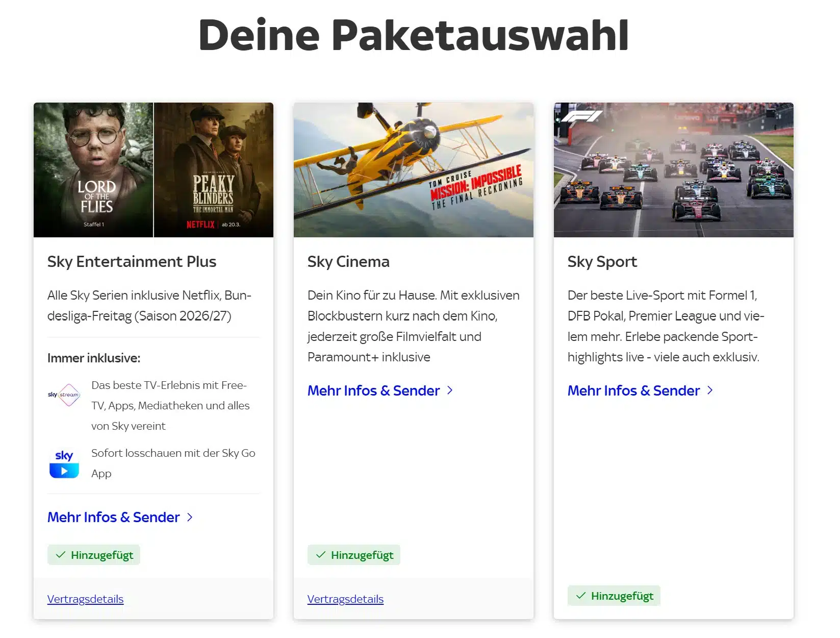
Task: Click checkmark icon in Sky Cinema Hinzugefügt badge
Action: (321, 555)
